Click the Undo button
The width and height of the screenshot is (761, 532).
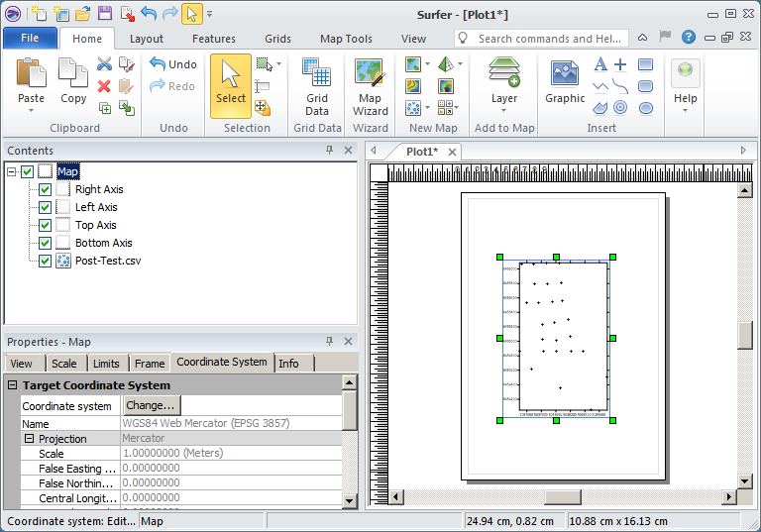click(x=173, y=64)
